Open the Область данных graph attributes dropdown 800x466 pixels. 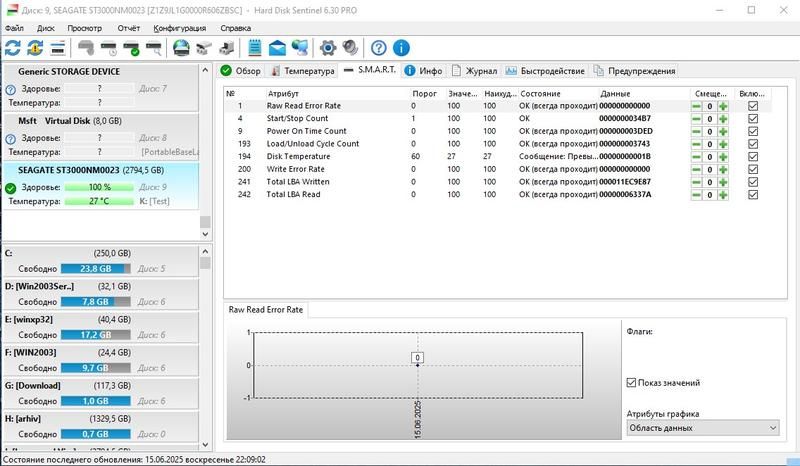[x=703, y=428]
